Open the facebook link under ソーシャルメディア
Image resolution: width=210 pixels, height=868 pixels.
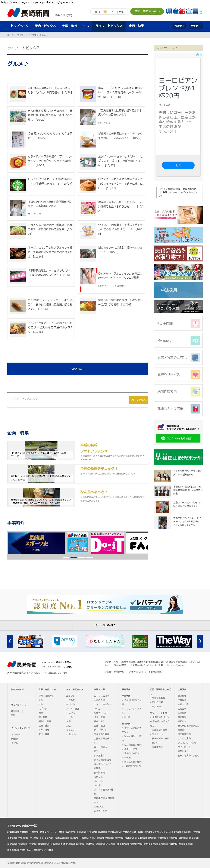pyautogui.click(x=15, y=734)
